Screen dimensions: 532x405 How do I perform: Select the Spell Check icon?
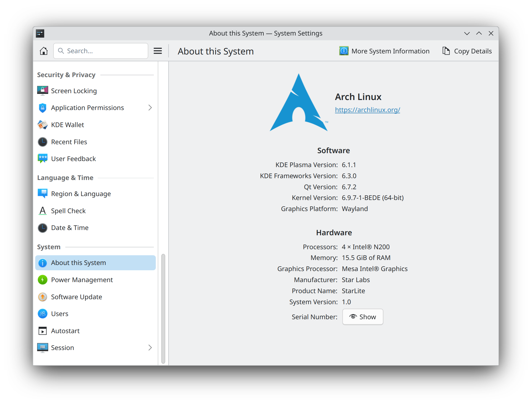42,211
